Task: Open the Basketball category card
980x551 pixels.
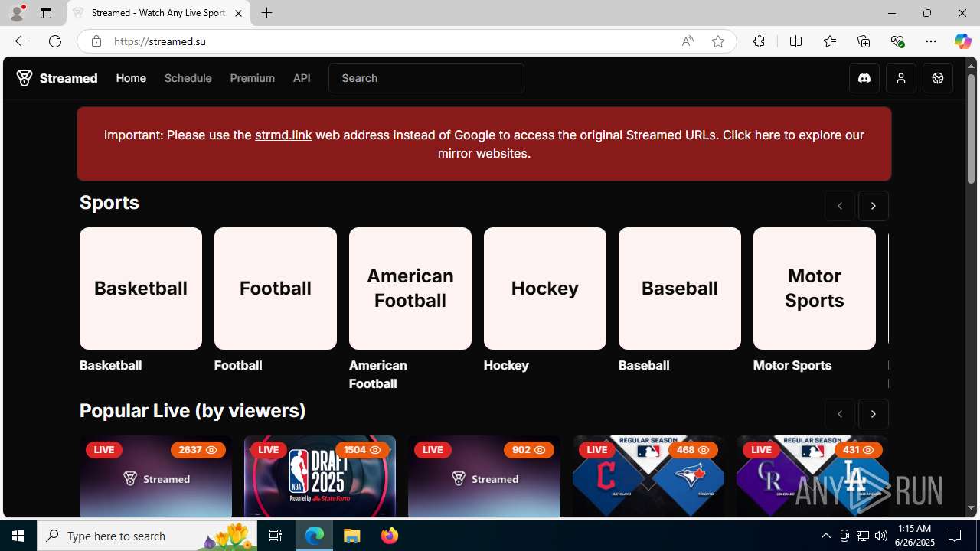Action: [141, 289]
